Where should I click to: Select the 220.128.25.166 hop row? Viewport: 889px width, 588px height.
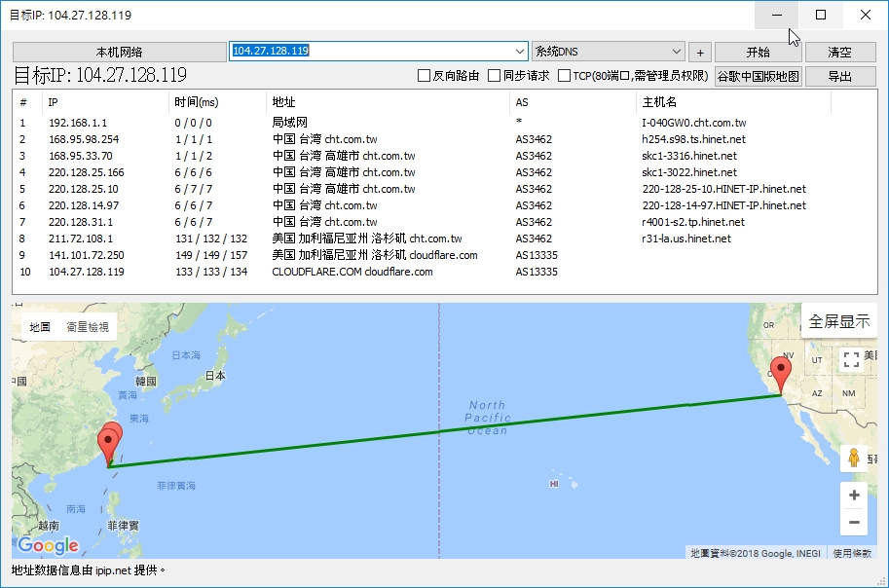444,171
